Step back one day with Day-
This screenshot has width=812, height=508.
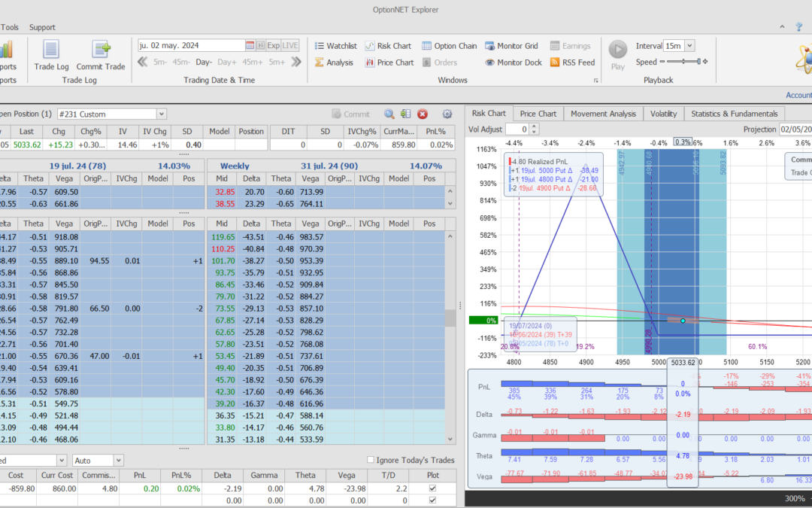pyautogui.click(x=205, y=62)
